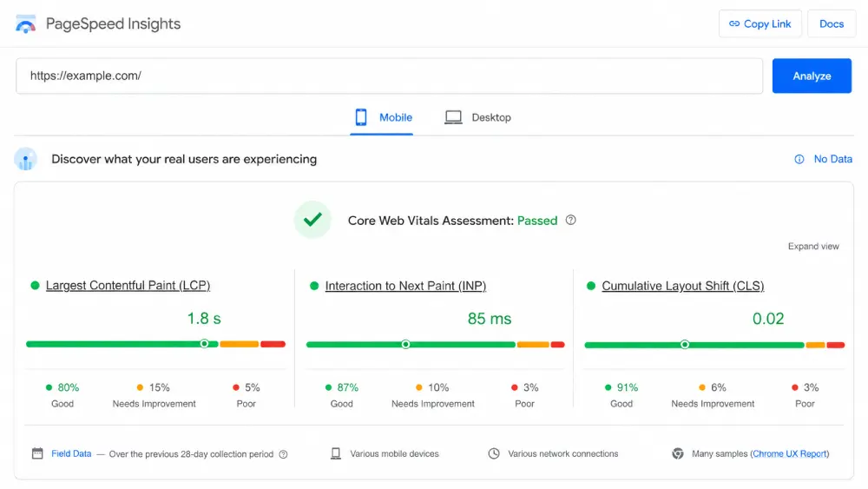Open Cumulative Layout Shift (CLS) link
Screen dimensions: 868x489
tap(683, 286)
